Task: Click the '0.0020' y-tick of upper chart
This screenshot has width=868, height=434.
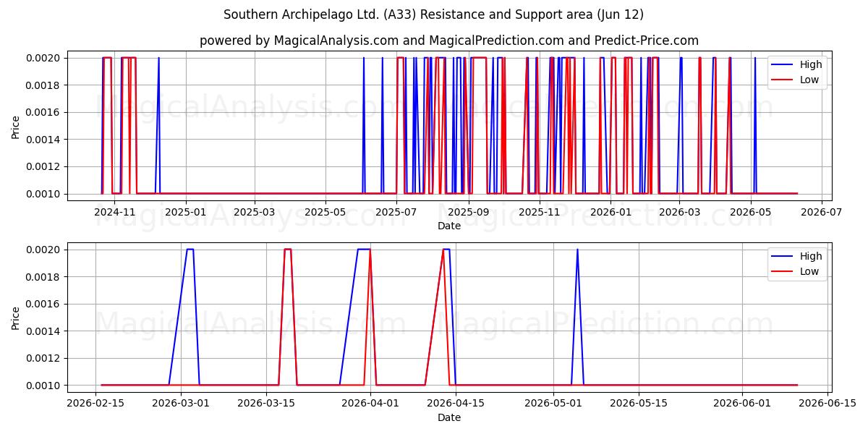Action: tap(45, 58)
